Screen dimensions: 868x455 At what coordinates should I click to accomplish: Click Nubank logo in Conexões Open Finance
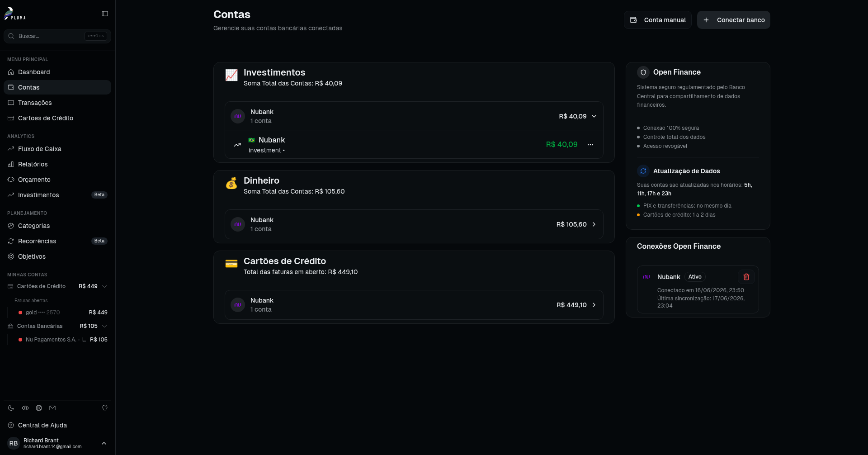[x=646, y=277]
